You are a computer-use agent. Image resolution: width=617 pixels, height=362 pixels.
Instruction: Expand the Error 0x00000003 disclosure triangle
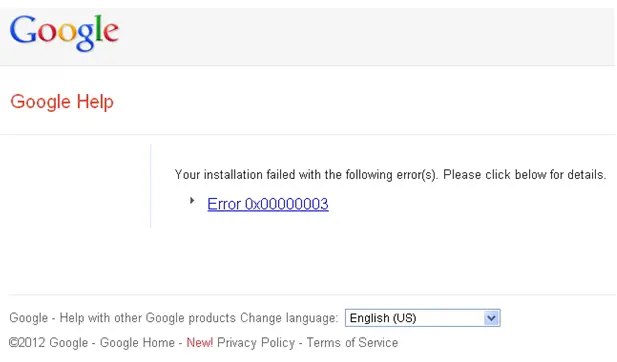[x=192, y=201]
